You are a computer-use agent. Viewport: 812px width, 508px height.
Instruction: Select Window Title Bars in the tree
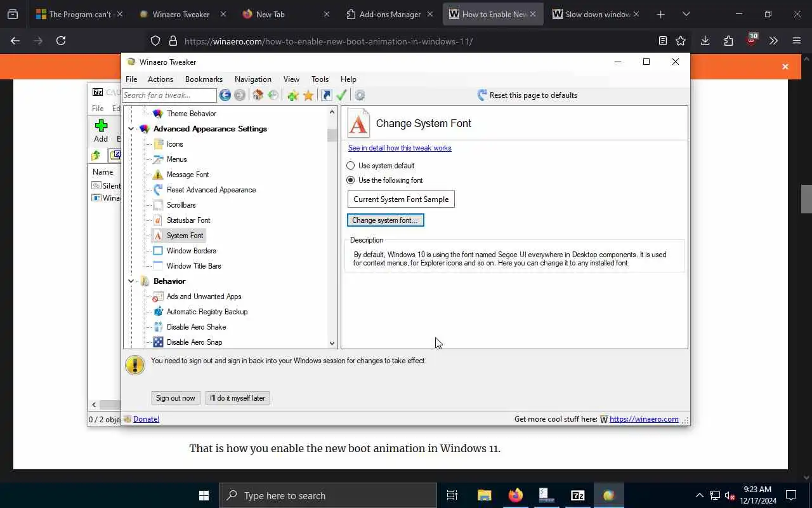pos(193,266)
